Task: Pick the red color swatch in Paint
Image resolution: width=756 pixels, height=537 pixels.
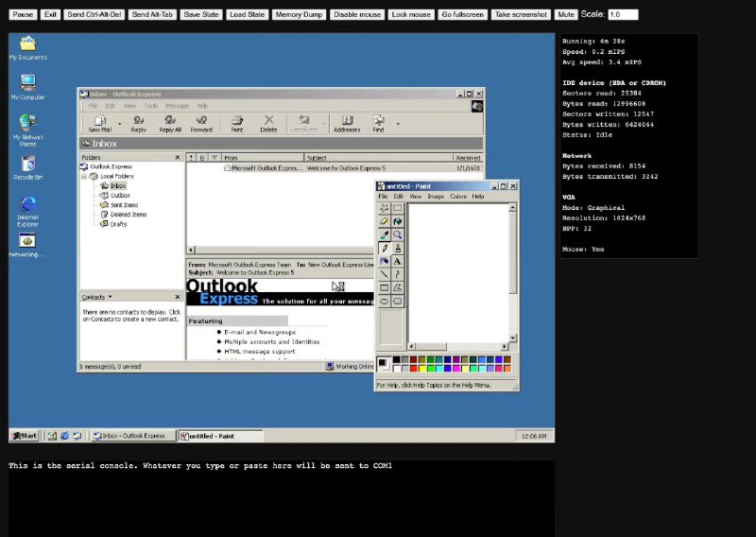Action: [413, 369]
